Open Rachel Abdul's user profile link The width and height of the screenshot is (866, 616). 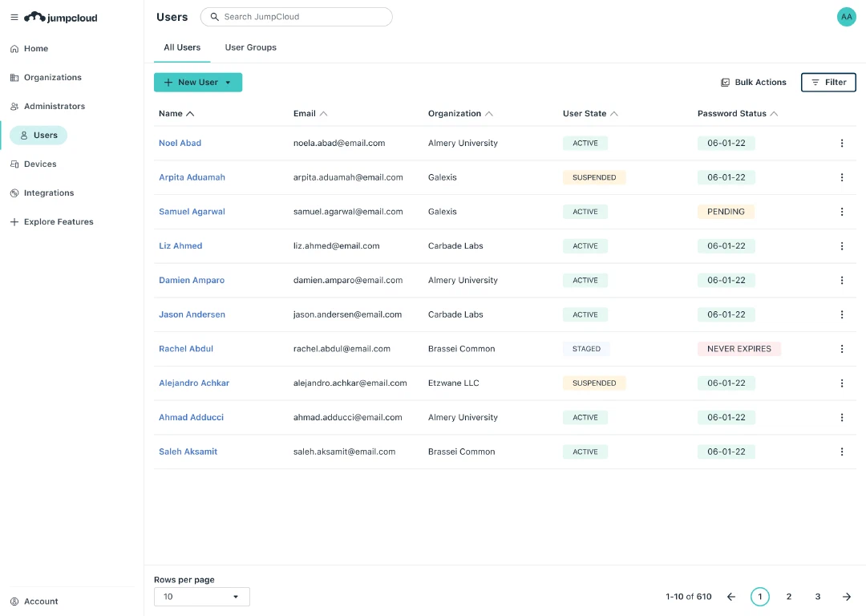point(186,349)
